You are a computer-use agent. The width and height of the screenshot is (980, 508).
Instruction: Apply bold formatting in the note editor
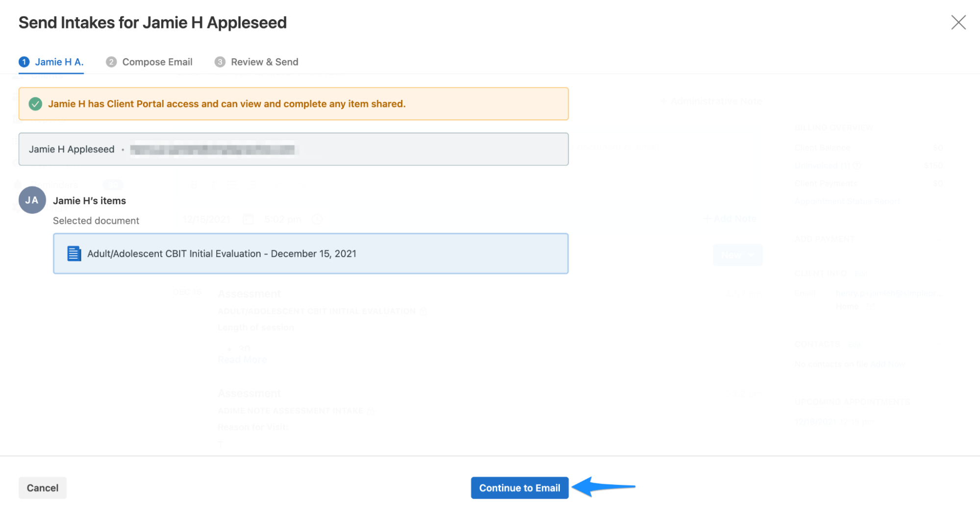pos(195,185)
